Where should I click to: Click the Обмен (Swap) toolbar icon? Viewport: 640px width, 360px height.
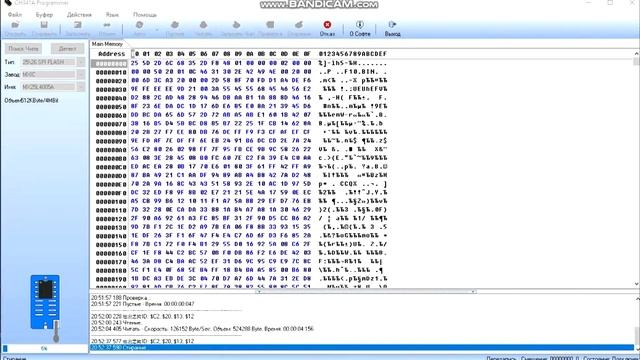tap(107, 25)
